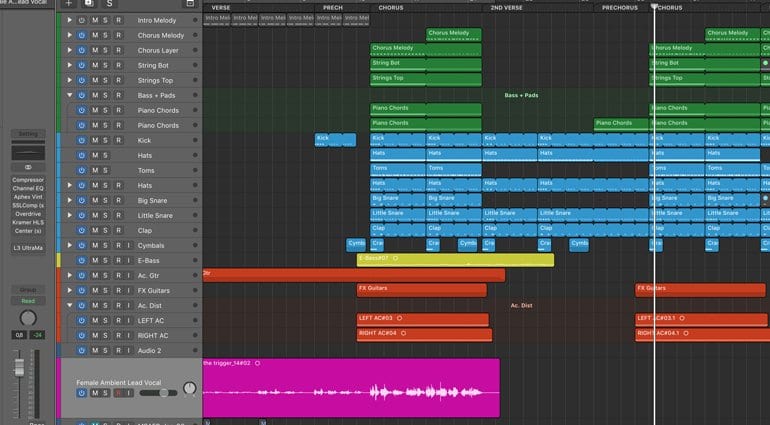
Task: Solo the E-Bass track
Action: pos(105,260)
